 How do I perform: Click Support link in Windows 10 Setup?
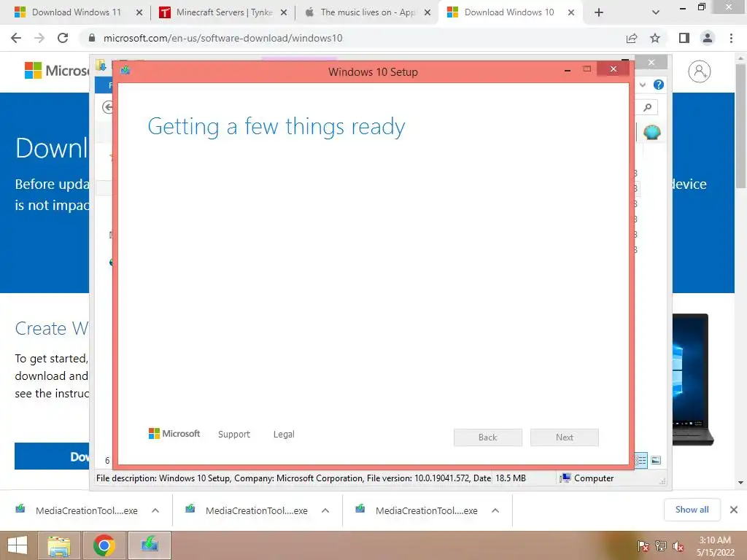[x=234, y=435]
